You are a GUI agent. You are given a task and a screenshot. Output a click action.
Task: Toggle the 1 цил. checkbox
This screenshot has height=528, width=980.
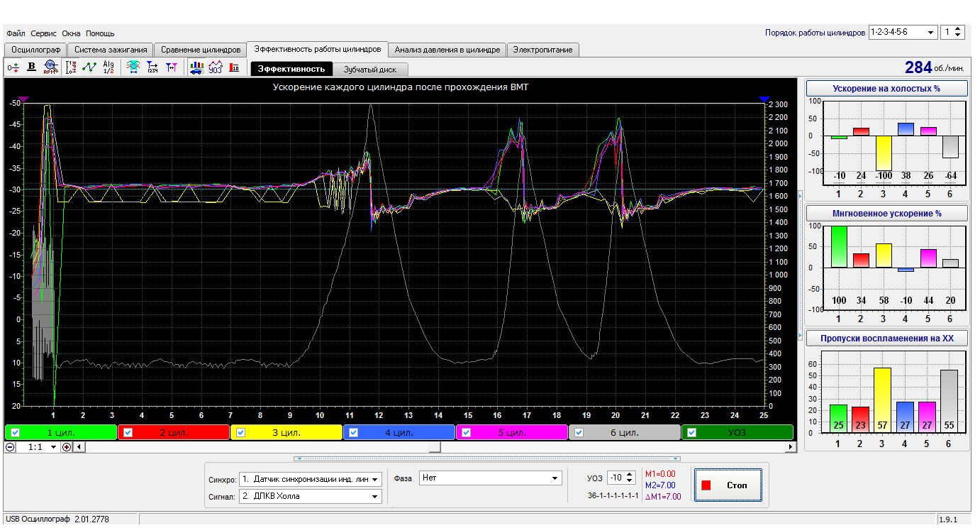(15, 432)
